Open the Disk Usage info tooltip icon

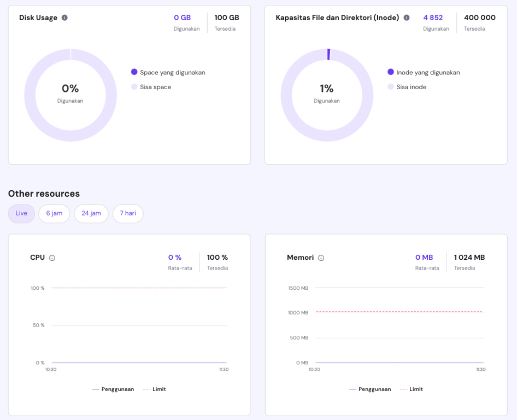pyautogui.click(x=64, y=17)
